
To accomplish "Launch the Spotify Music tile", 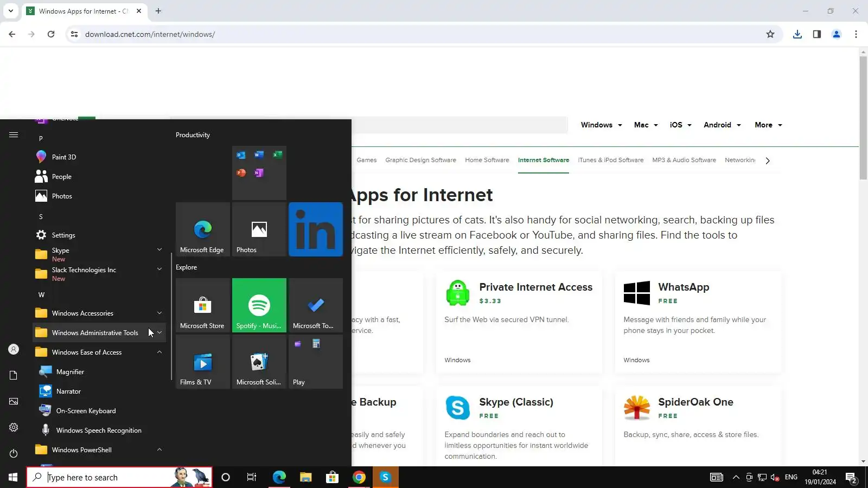I will [259, 305].
